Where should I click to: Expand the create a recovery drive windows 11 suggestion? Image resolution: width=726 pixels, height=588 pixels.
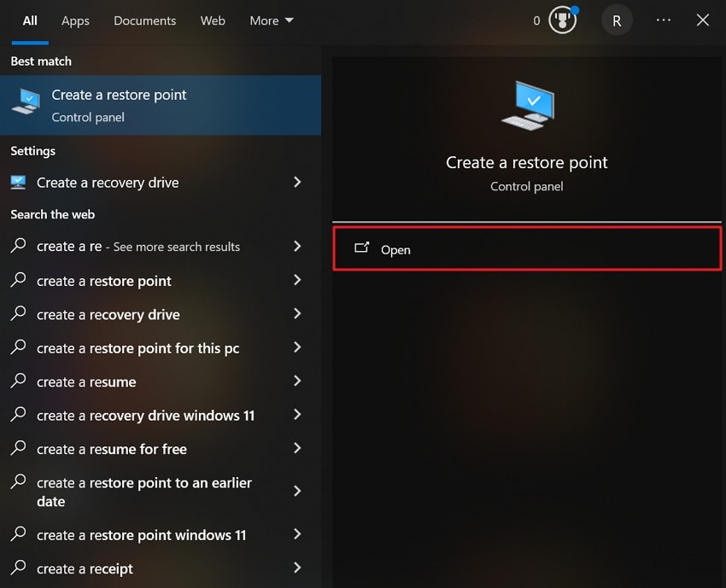click(x=297, y=416)
